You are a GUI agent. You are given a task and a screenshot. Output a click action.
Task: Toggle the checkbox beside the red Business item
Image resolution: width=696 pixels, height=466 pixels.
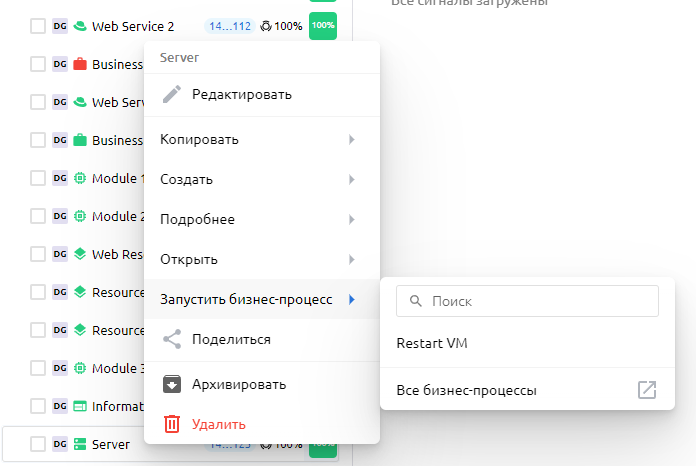pyautogui.click(x=38, y=64)
